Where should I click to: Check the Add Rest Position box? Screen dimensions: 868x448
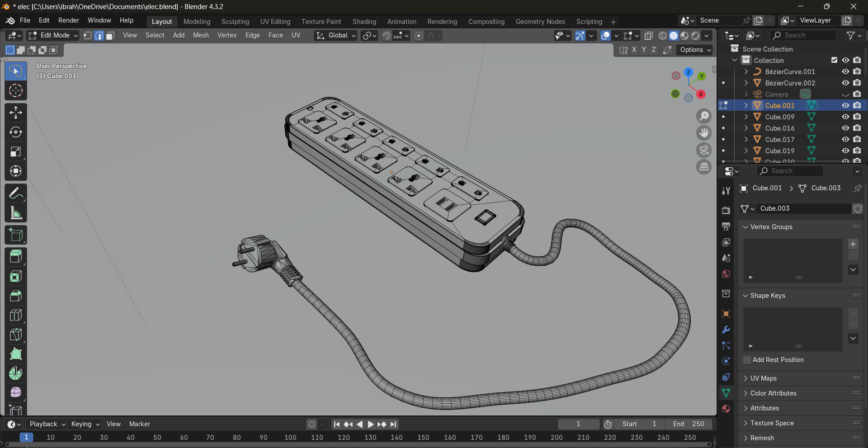coord(747,360)
